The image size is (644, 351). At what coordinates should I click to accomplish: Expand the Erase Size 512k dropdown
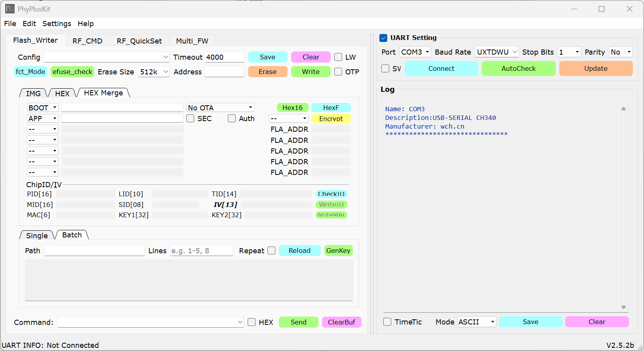154,72
